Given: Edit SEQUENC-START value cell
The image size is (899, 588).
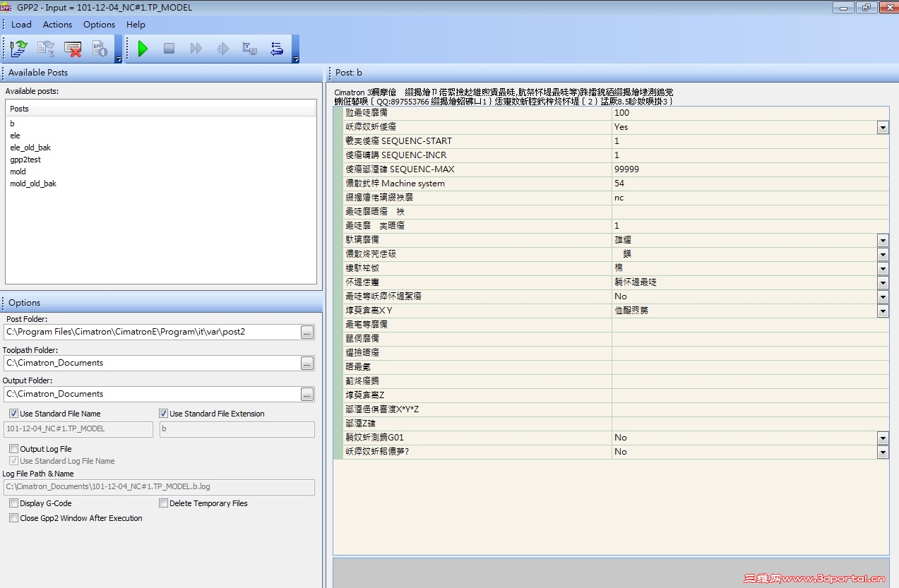Looking at the screenshot, I should 750,141.
